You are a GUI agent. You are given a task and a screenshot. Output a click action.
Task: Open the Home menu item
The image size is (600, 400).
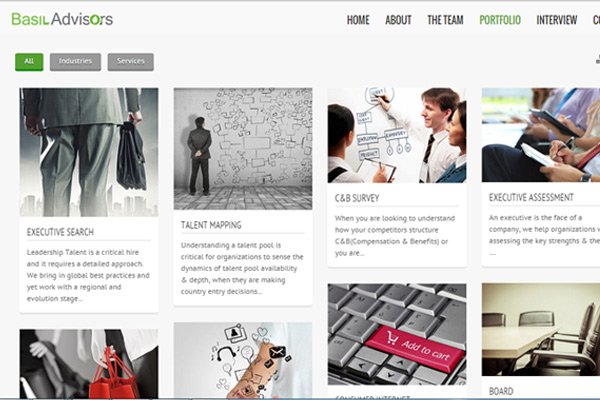[358, 20]
